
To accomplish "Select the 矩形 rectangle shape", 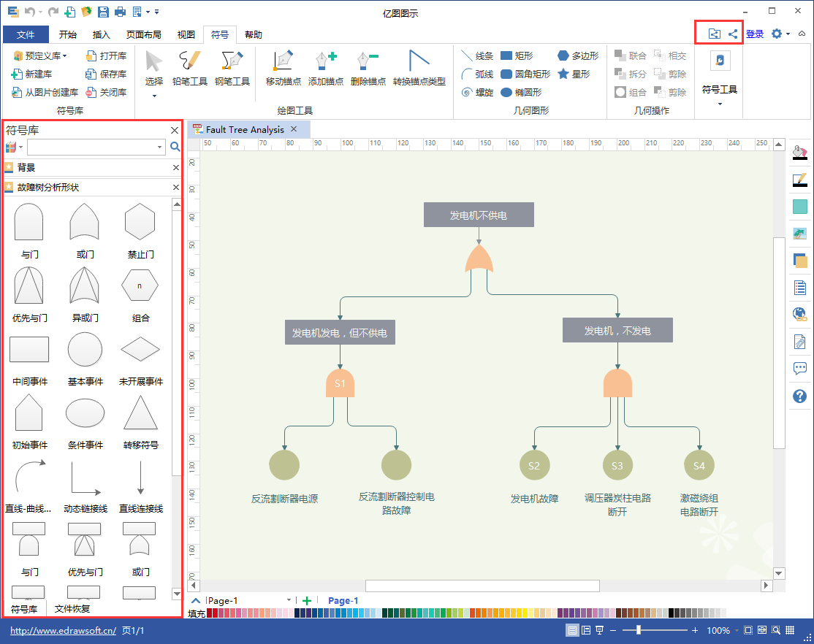I will (x=517, y=55).
